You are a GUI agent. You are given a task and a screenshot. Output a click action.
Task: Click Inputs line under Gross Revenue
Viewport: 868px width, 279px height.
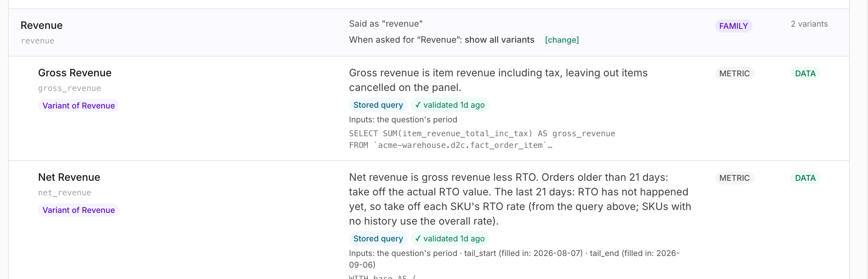click(x=403, y=120)
